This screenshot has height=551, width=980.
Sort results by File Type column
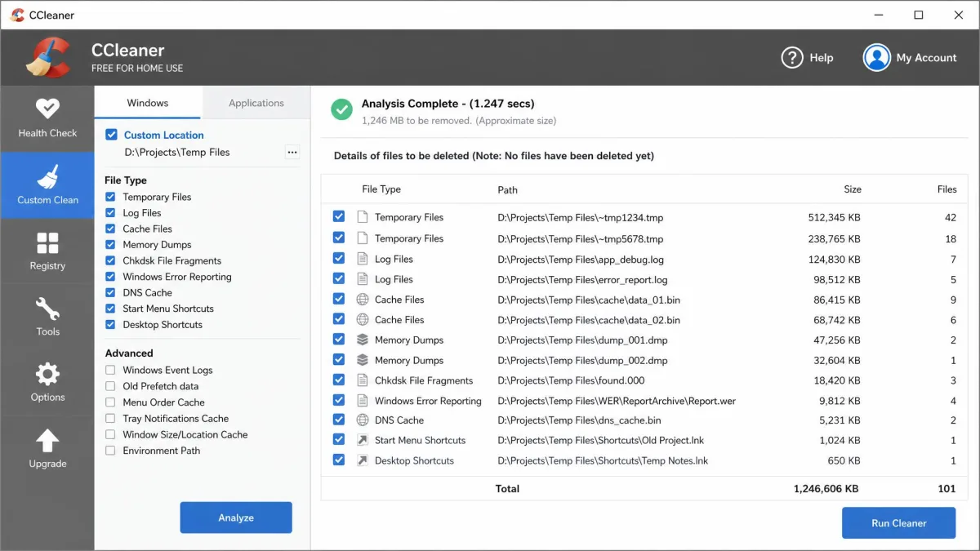click(381, 189)
